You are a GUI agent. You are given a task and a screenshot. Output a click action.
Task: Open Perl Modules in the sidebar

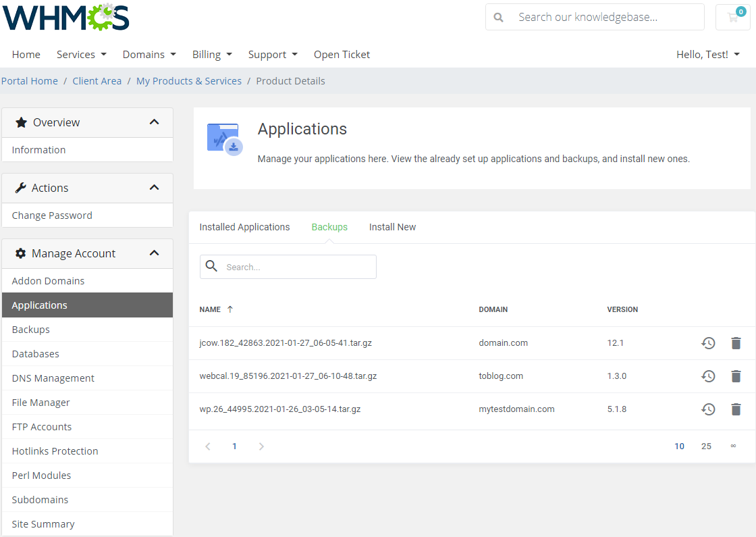click(x=87, y=476)
